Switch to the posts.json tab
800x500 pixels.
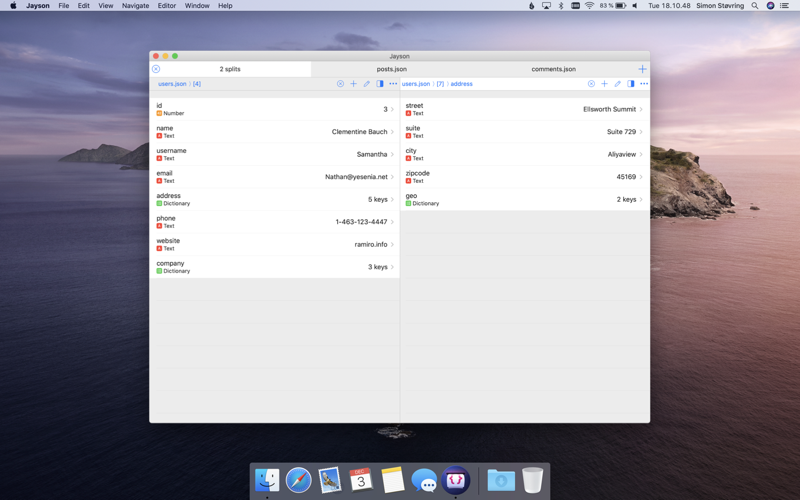[392, 69]
